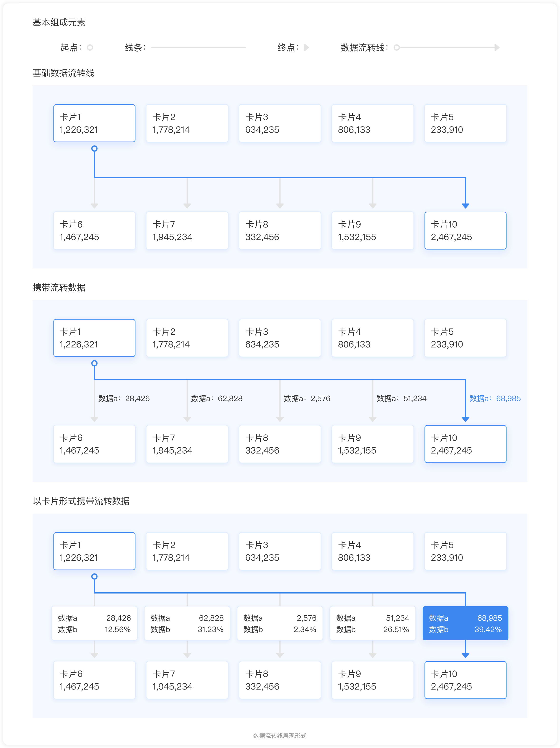Select 卡片5 card in 基础数据流转线 section
560x748 pixels.
click(465, 123)
